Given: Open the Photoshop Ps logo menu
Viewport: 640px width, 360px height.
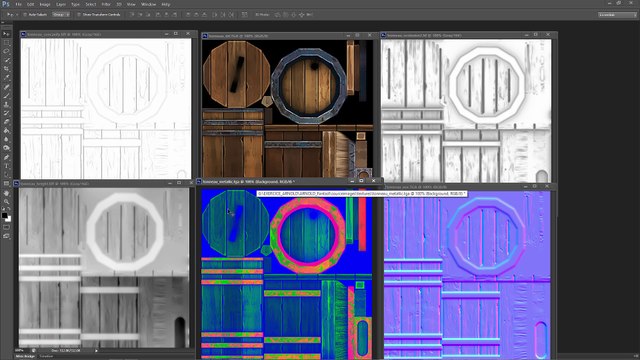Looking at the screenshot, I should point(6,4).
